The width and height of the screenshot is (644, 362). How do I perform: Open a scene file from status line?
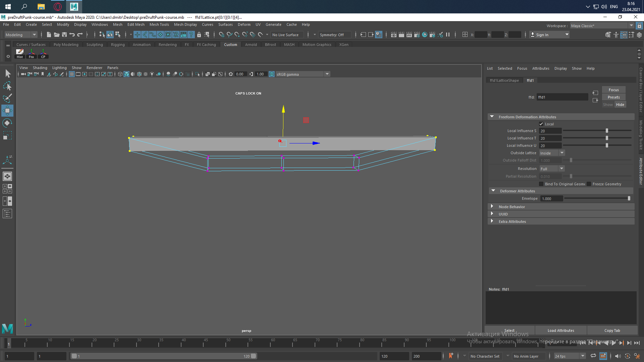pyautogui.click(x=57, y=35)
